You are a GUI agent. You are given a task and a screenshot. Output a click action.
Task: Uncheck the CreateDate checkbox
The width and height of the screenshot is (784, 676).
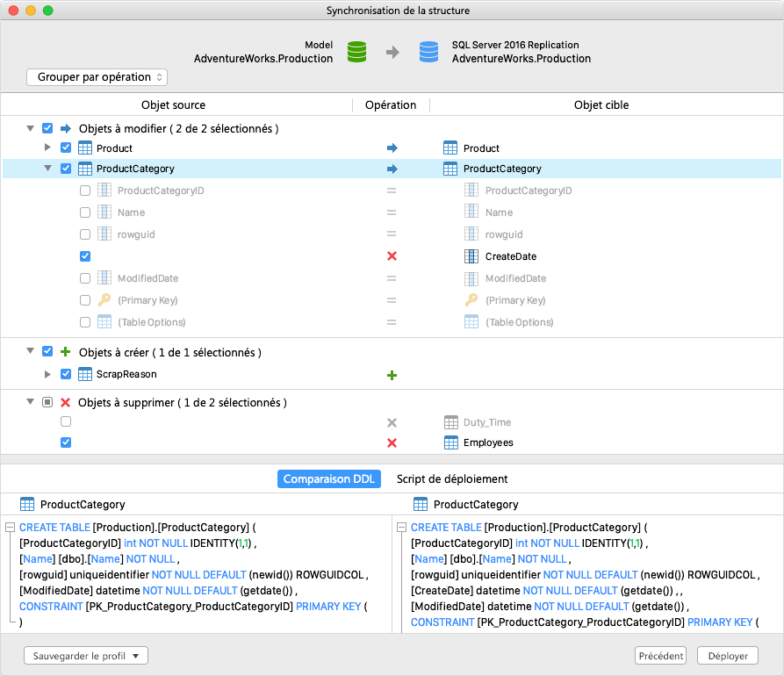coord(85,256)
